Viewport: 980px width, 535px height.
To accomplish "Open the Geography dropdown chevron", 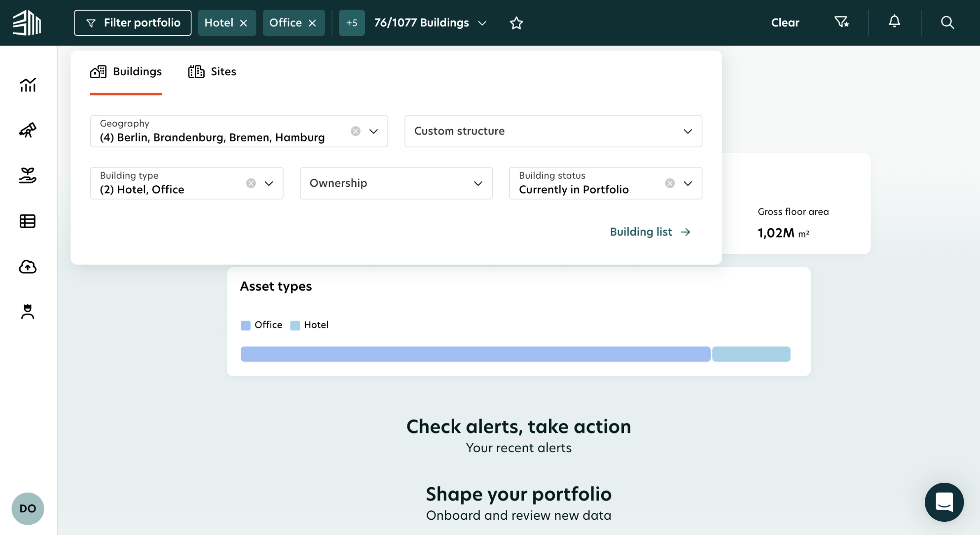I will click(373, 131).
